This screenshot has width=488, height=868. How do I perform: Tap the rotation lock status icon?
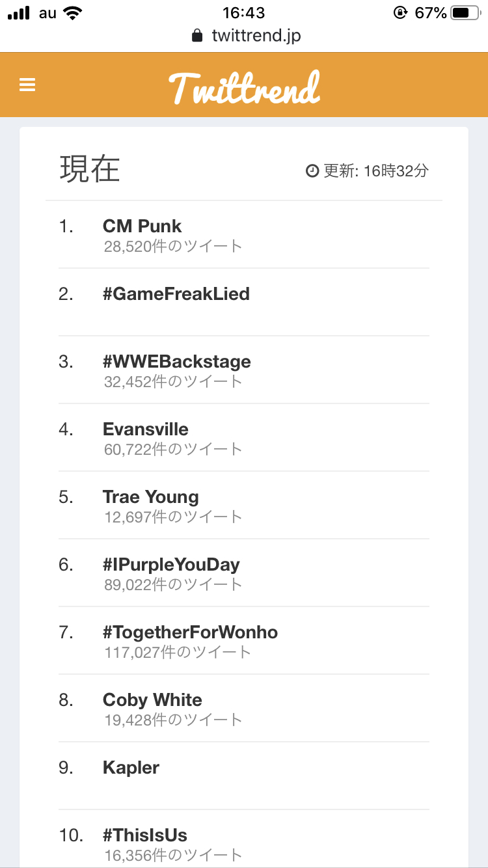(x=400, y=12)
